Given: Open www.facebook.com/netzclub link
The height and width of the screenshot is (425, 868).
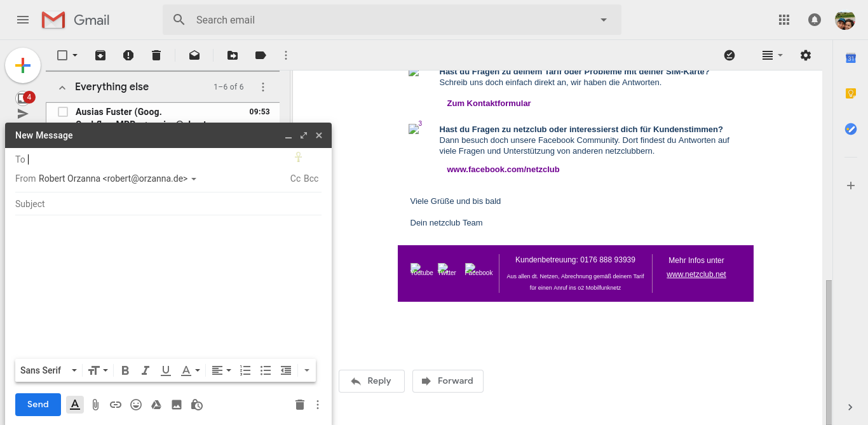Looking at the screenshot, I should tap(503, 169).
